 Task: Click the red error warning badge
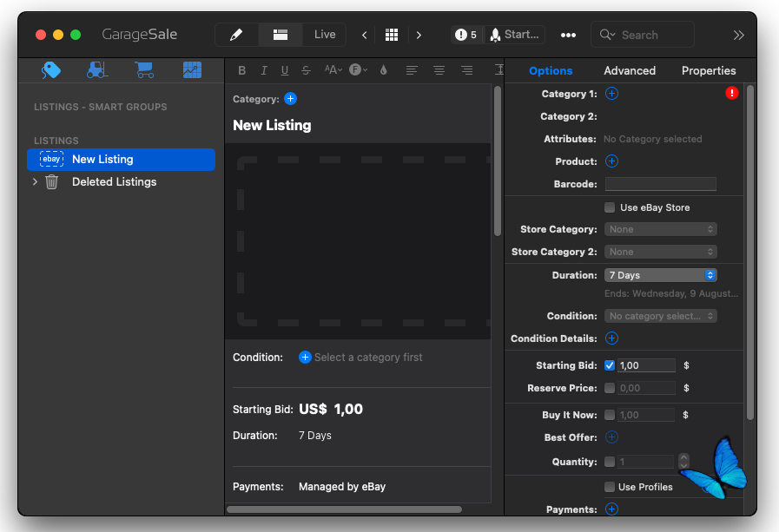pos(731,94)
